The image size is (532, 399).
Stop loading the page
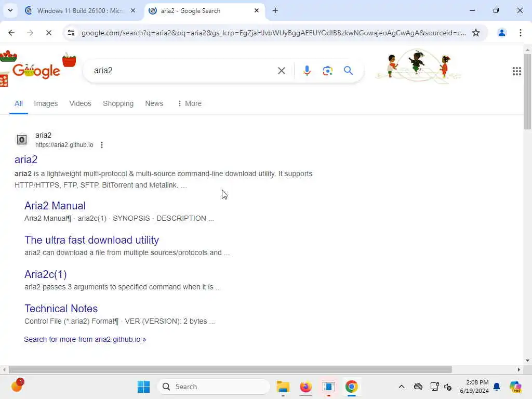click(x=48, y=33)
